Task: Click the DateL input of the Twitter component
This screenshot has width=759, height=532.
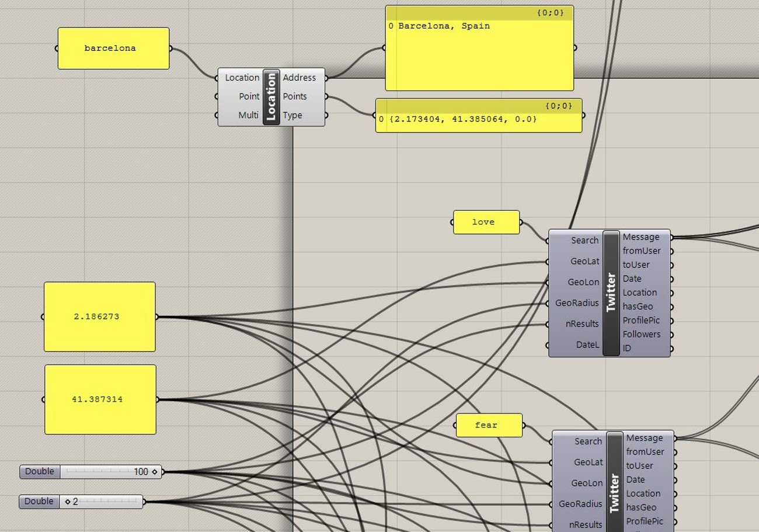Action: click(587, 345)
